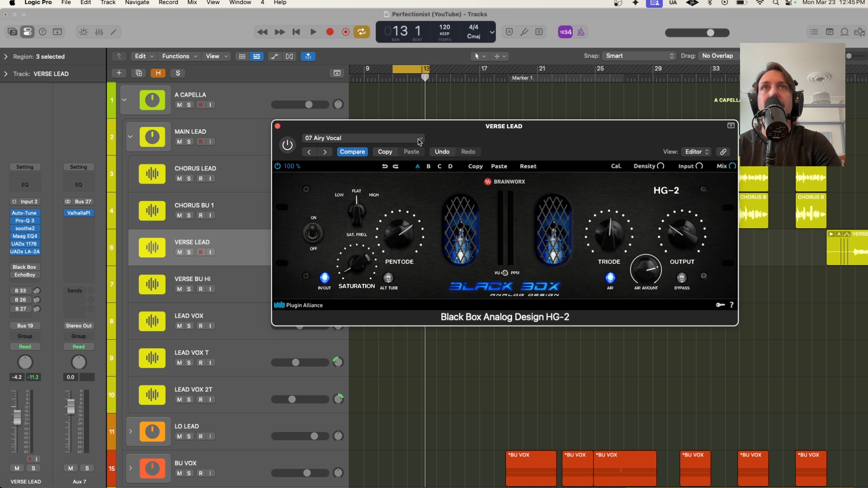Mute the VERSE LEAD track

[179, 252]
